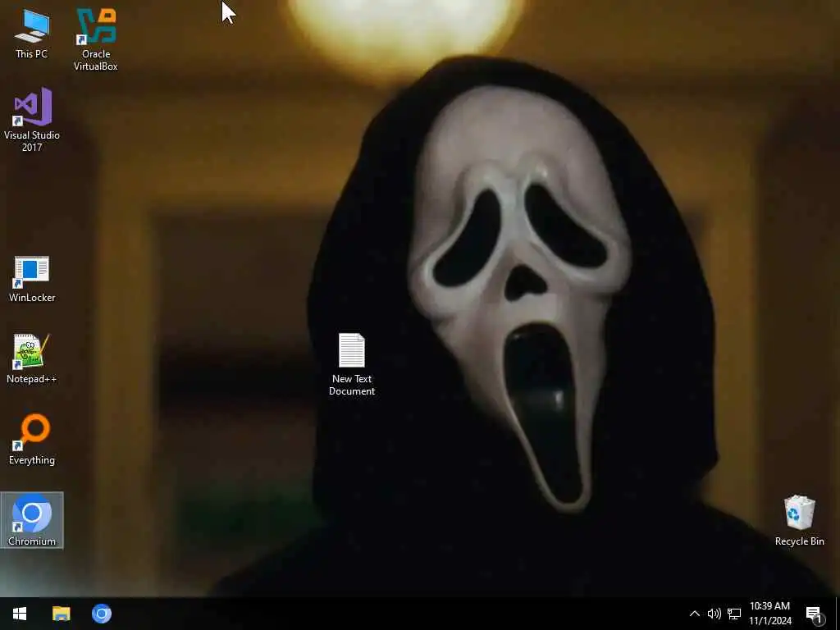Screen dimensions: 840x630
Task: Select the Chromium desktop shortcut
Action: click(x=32, y=520)
